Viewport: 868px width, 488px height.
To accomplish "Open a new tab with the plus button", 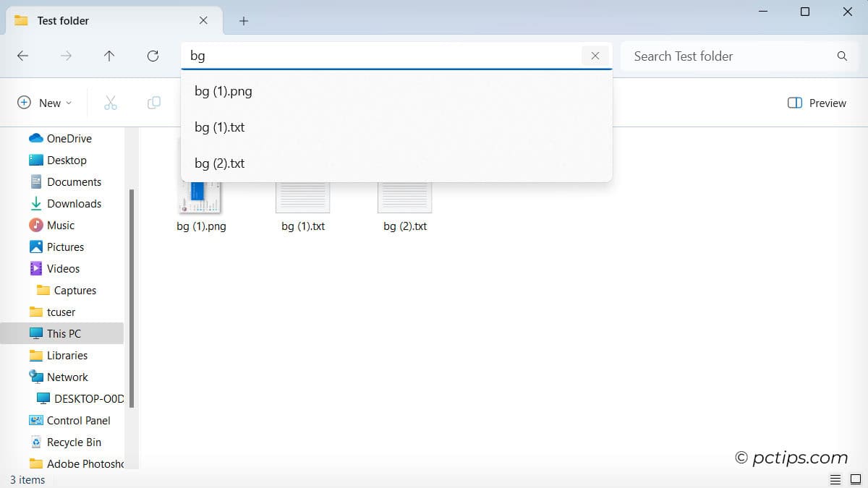I will (243, 21).
